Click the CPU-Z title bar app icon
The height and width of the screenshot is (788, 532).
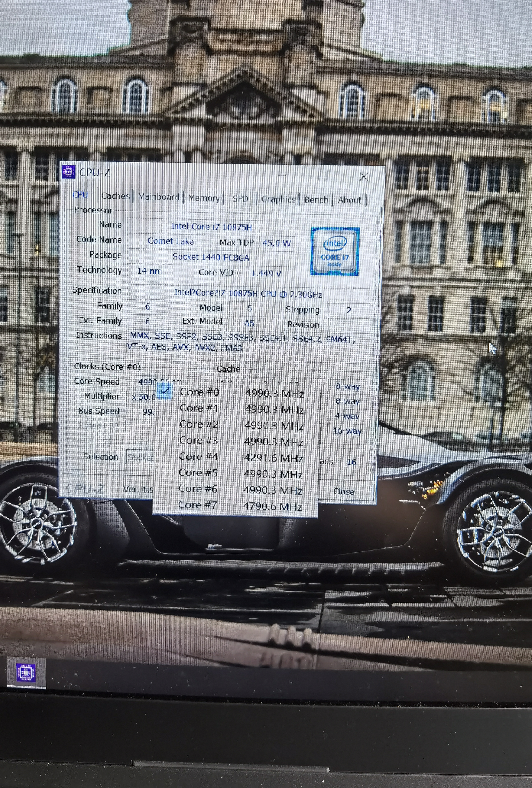coord(69,172)
